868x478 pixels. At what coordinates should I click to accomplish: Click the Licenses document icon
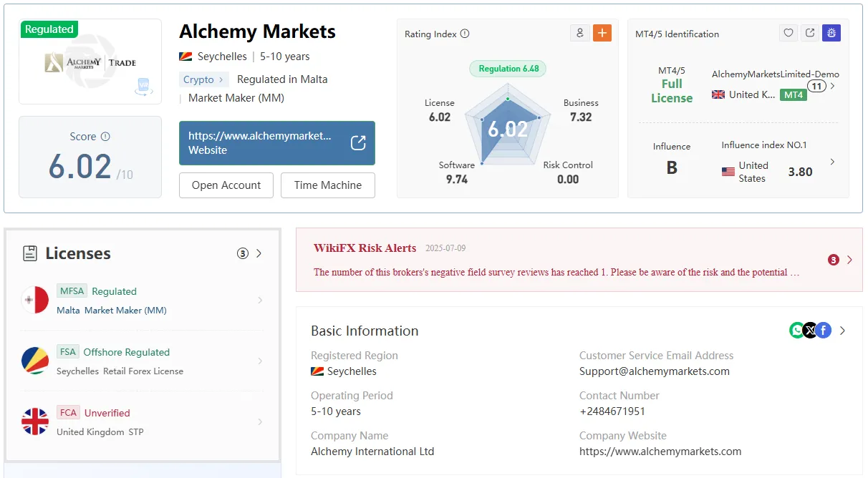coord(30,253)
